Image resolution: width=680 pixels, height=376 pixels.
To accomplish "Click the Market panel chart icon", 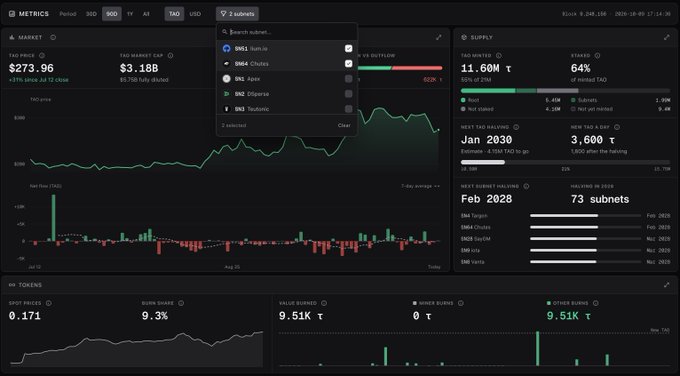I will 12,37.
